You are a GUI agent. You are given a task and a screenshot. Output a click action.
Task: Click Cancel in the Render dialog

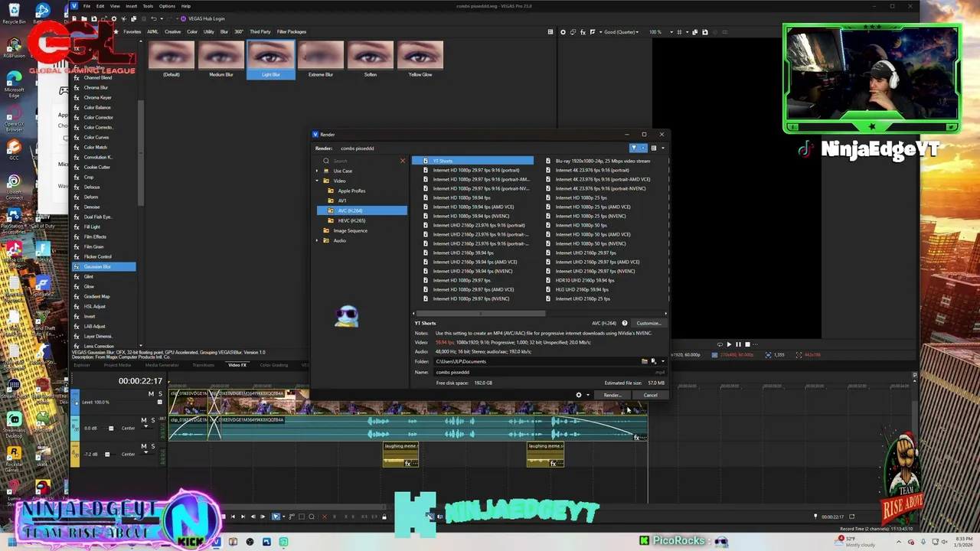[650, 395]
